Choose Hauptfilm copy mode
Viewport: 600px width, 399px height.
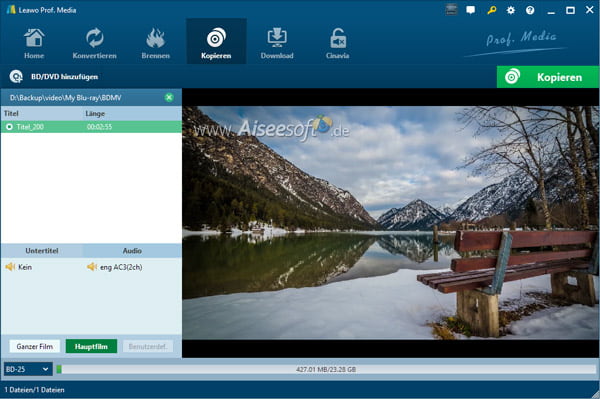(x=91, y=347)
